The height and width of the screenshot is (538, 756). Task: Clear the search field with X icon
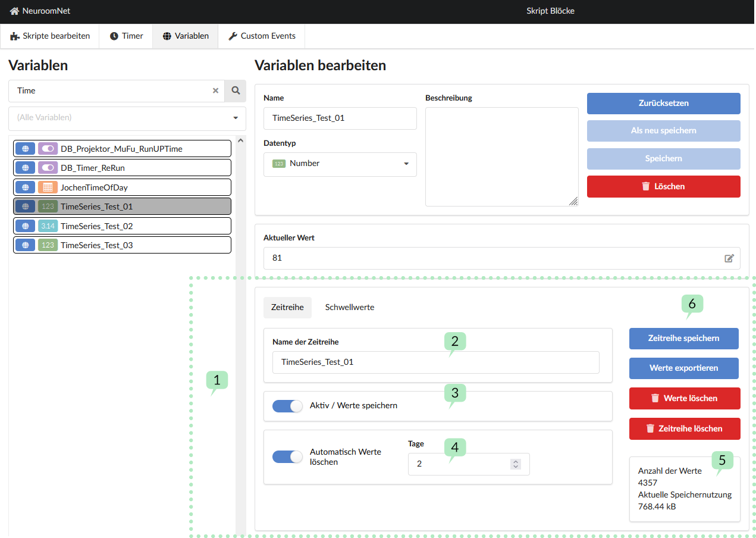click(216, 90)
